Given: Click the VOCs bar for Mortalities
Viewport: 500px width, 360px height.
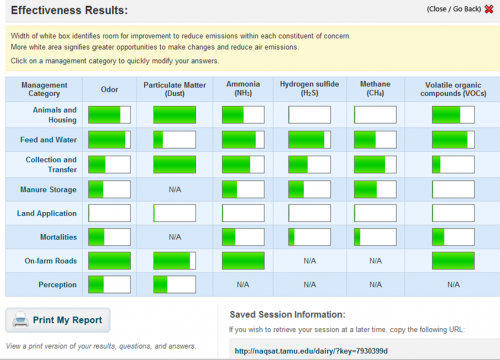Looking at the screenshot, I should (453, 237).
